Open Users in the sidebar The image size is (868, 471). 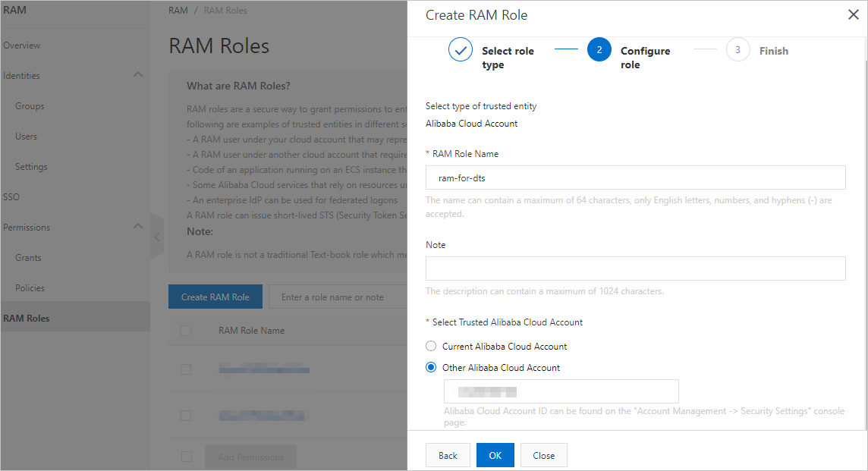[x=26, y=137]
